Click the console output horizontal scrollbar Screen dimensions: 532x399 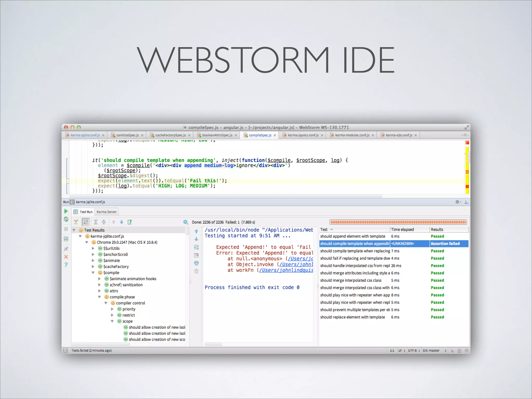click(213, 344)
